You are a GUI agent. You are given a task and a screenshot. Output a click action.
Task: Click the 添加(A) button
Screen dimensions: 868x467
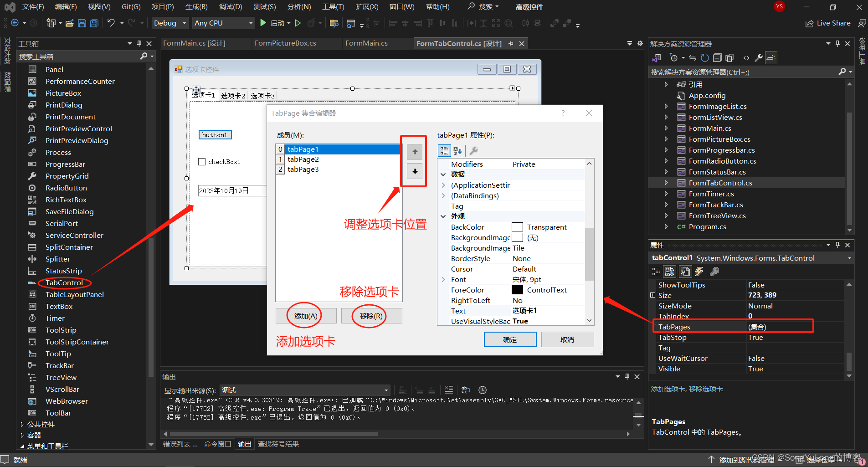306,316
